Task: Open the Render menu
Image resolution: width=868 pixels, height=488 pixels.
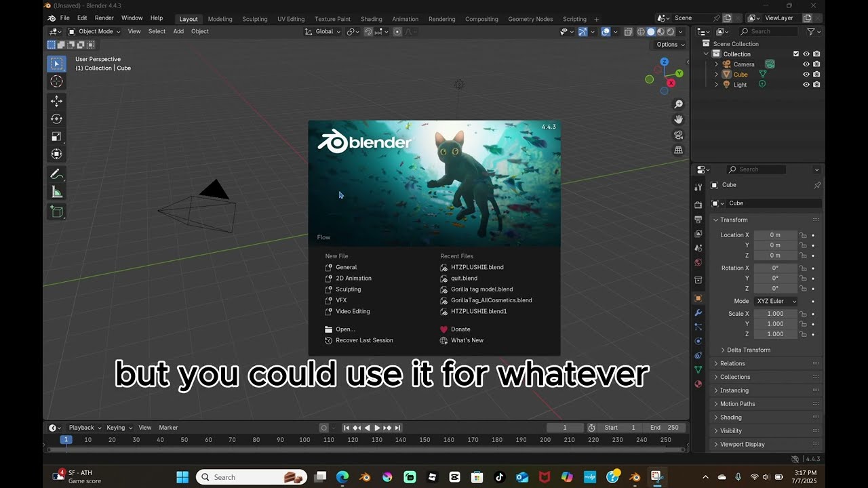Action: (104, 18)
